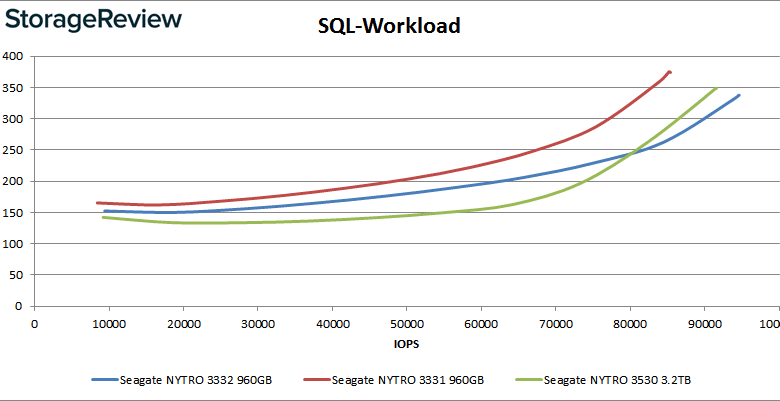This screenshot has height=401, width=780.
Task: Click the 30000 x-axis label
Action: click(x=257, y=324)
